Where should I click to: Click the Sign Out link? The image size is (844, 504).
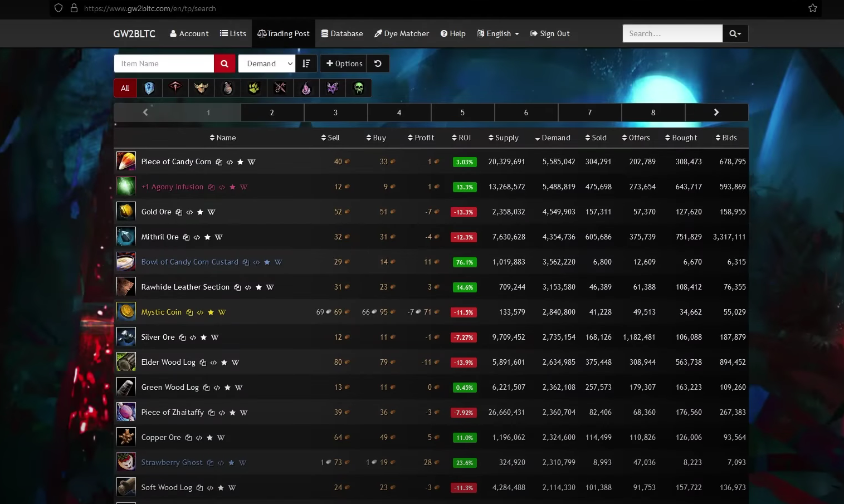tap(550, 33)
